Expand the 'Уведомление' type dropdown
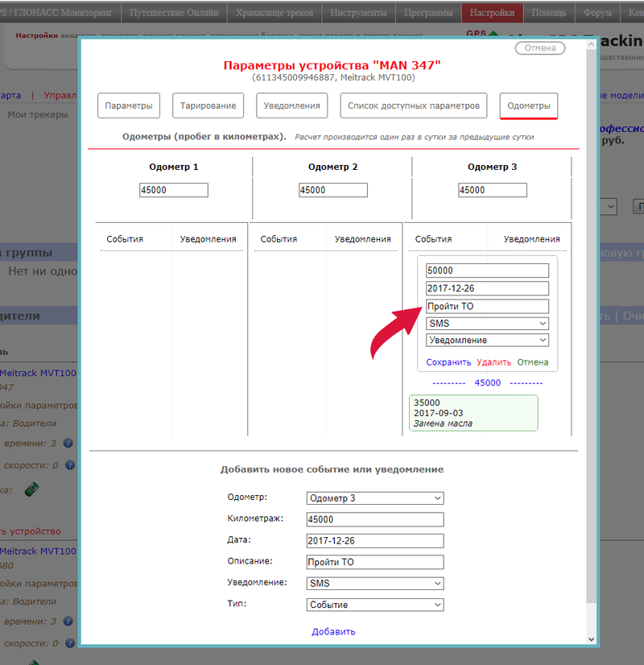The image size is (644, 665). (486, 341)
